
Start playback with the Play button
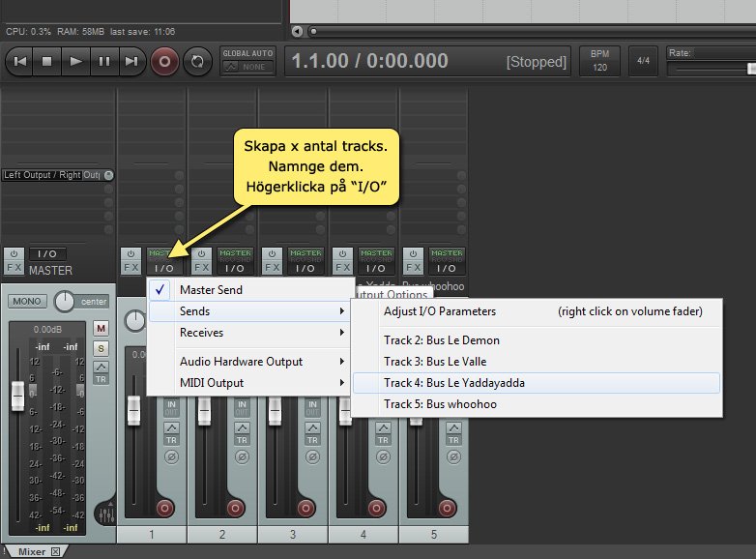click(x=75, y=61)
